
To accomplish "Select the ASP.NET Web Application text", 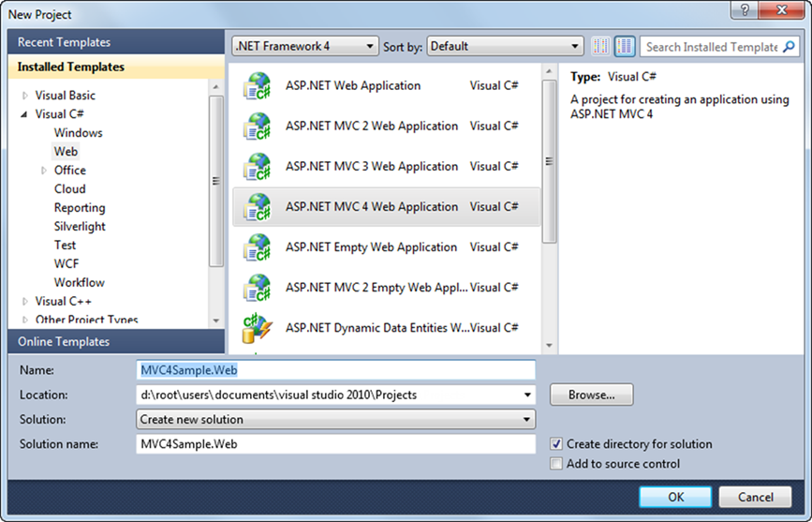I will tap(353, 85).
